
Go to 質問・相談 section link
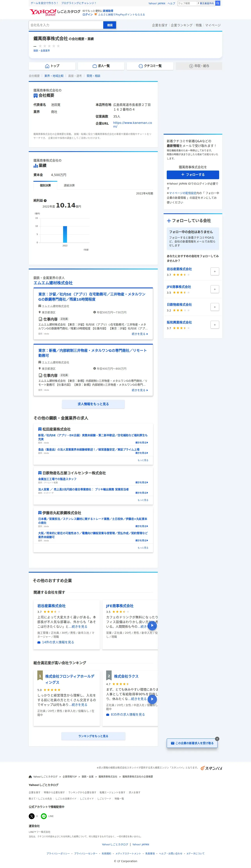(x=93, y=76)
